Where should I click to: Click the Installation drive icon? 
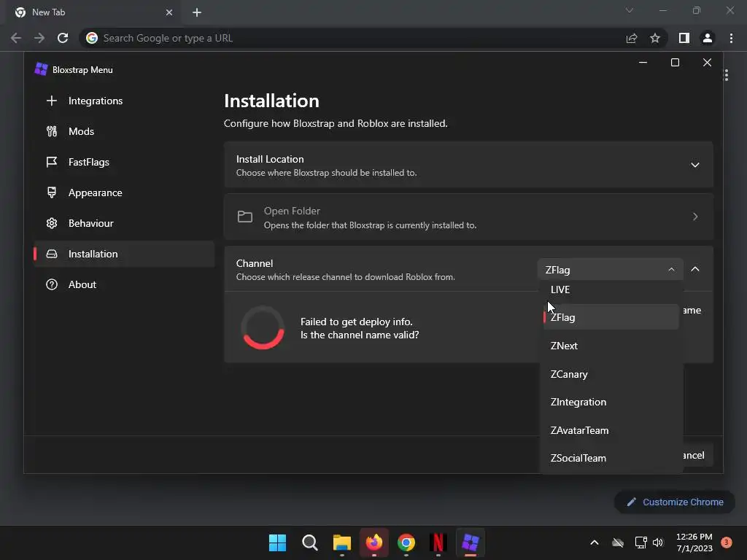coord(52,254)
